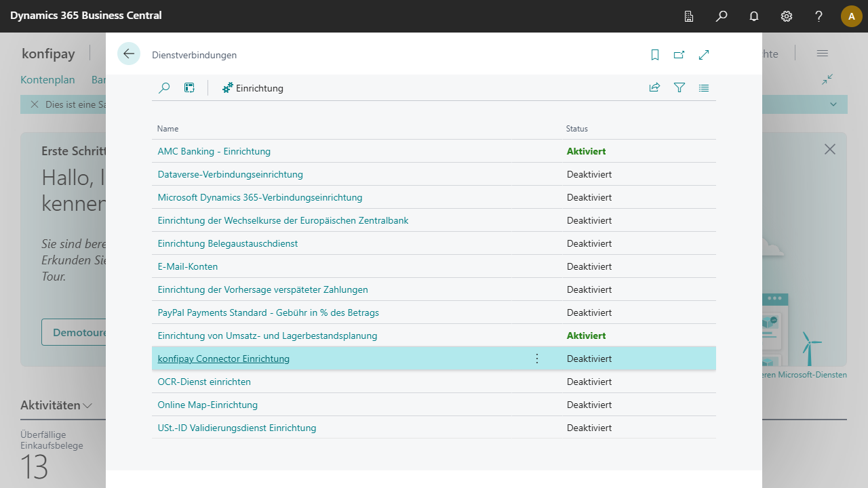The height and width of the screenshot is (488, 868).
Task: Open the Kontenplan menu item
Action: click(x=47, y=80)
